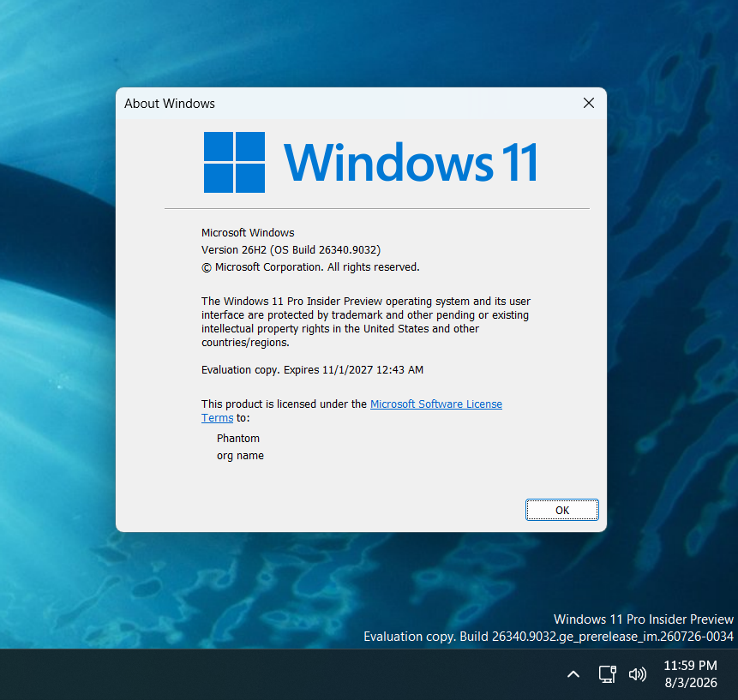Click OK in the About Windows dialog
The height and width of the screenshot is (700, 738).
point(562,510)
